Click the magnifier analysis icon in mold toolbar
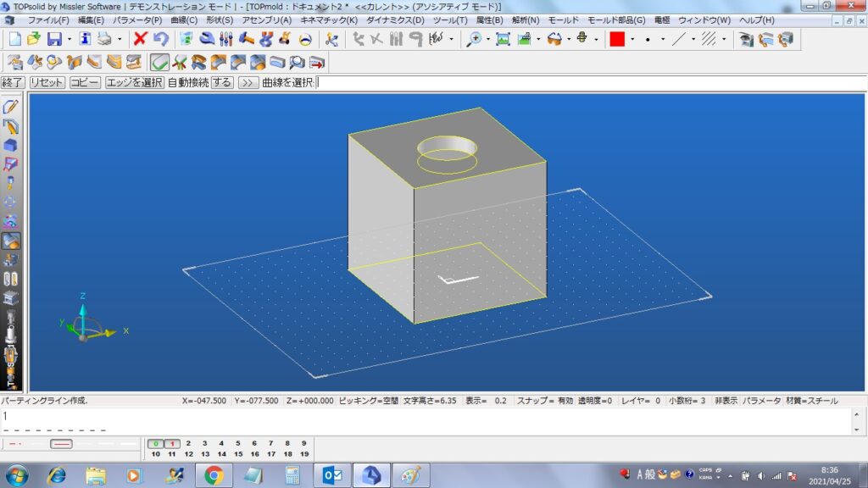Image resolution: width=868 pixels, height=488 pixels. point(298,63)
